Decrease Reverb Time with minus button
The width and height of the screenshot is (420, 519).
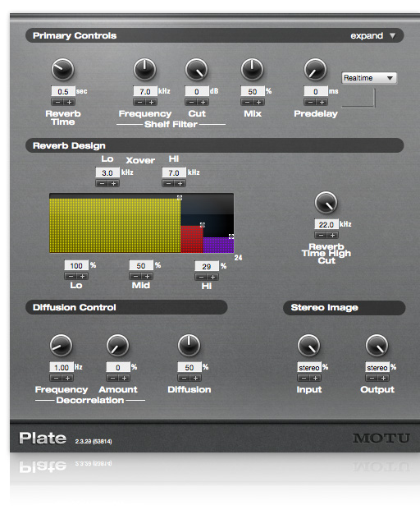point(57,102)
